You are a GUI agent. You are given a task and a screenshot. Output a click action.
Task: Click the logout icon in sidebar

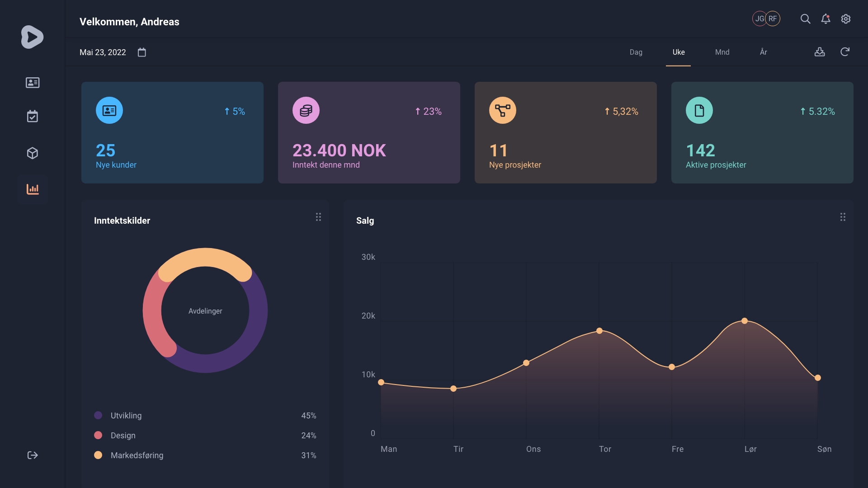pyautogui.click(x=33, y=455)
